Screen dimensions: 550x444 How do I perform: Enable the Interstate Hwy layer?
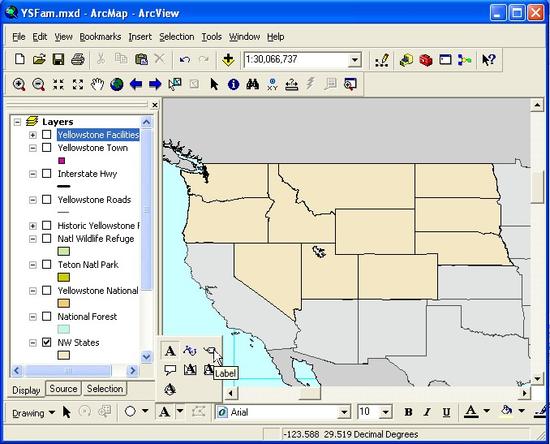(47, 173)
